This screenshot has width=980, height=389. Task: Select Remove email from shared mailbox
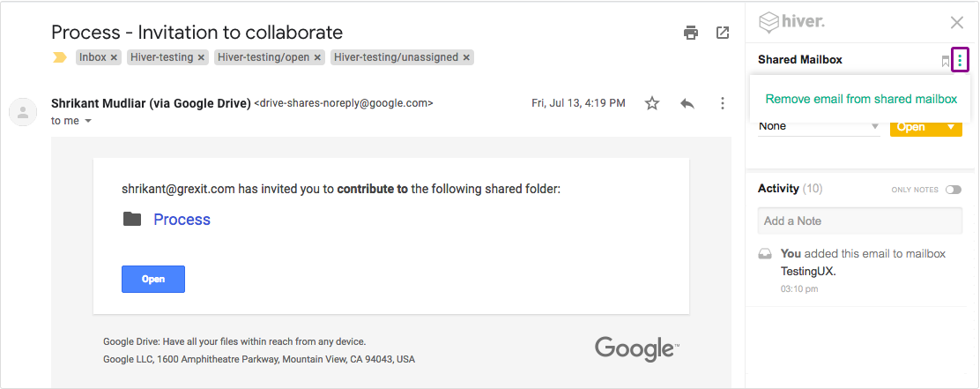point(861,99)
